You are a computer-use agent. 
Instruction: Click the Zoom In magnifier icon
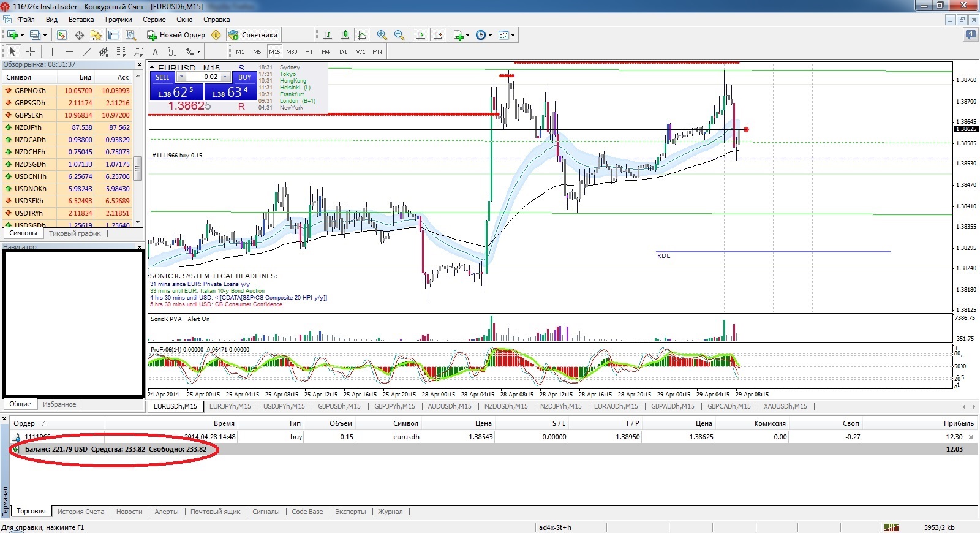click(382, 35)
